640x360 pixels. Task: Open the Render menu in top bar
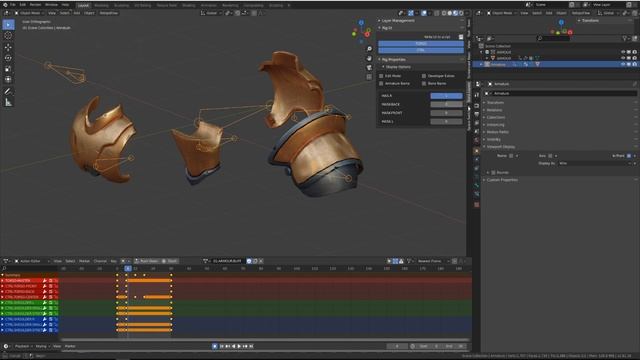pyautogui.click(x=35, y=4)
